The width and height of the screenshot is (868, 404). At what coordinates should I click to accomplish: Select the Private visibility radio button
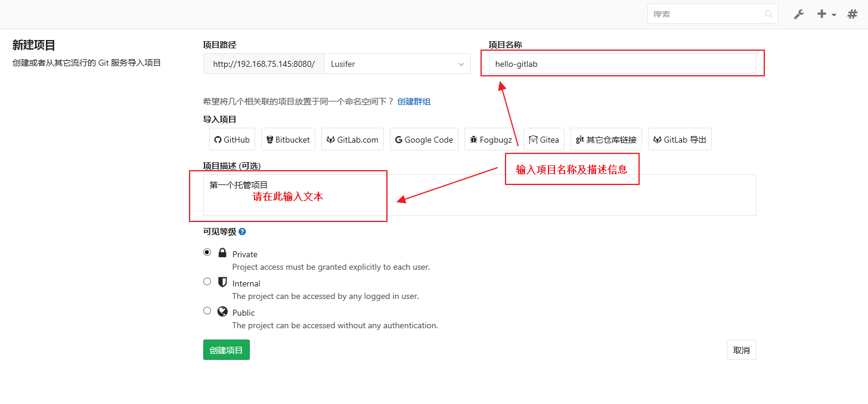[207, 252]
